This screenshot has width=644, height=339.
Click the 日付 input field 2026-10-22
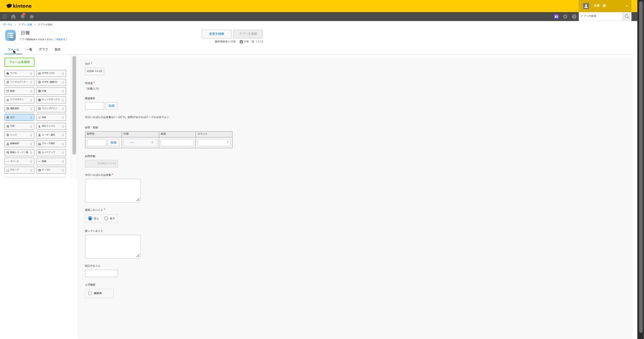(x=94, y=71)
